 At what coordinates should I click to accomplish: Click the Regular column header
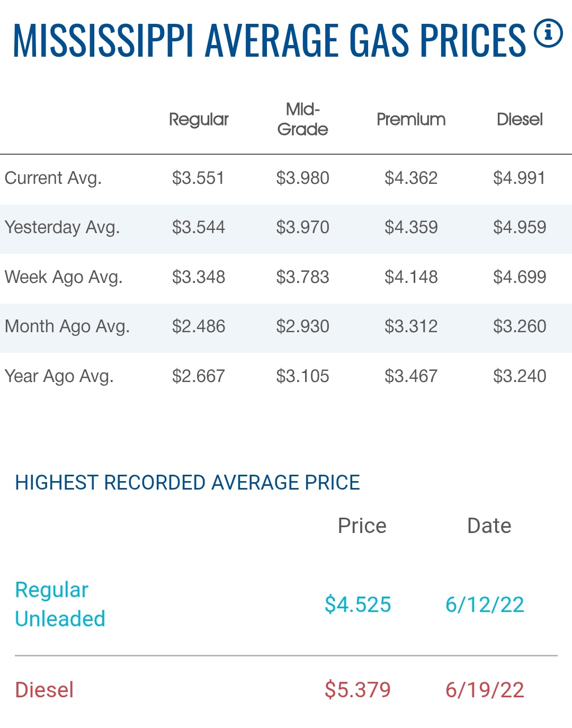[x=199, y=119]
